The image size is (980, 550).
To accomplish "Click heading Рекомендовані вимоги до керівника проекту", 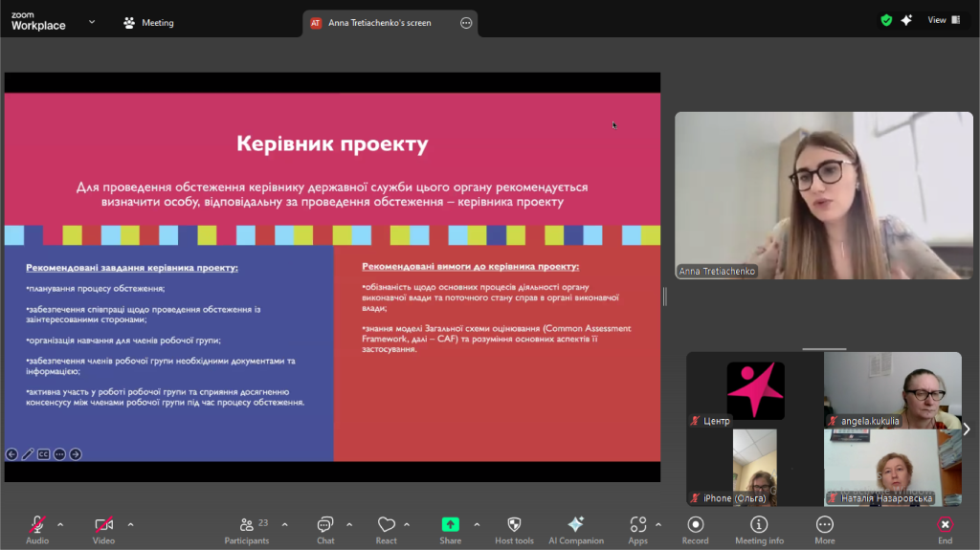I will pos(471,266).
